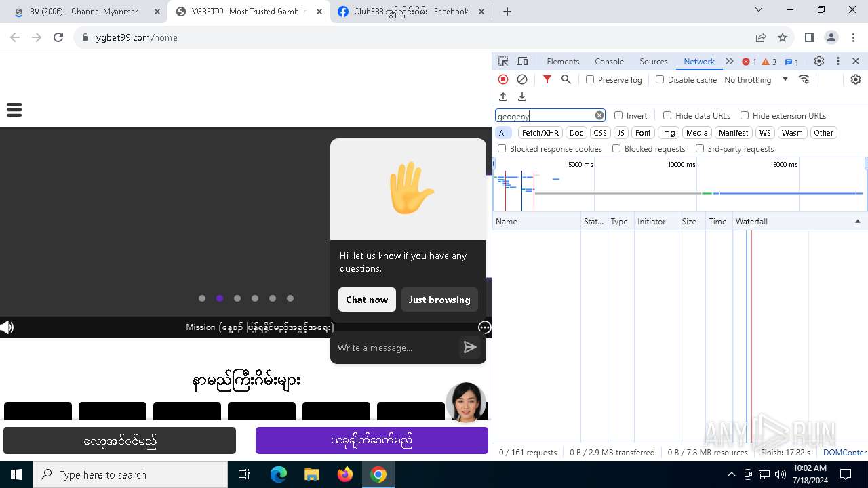Click the Just browsing button

[439, 300]
